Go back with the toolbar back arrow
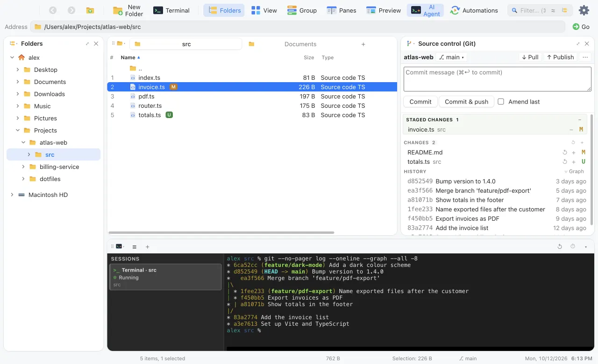598x364 pixels. pos(53,10)
